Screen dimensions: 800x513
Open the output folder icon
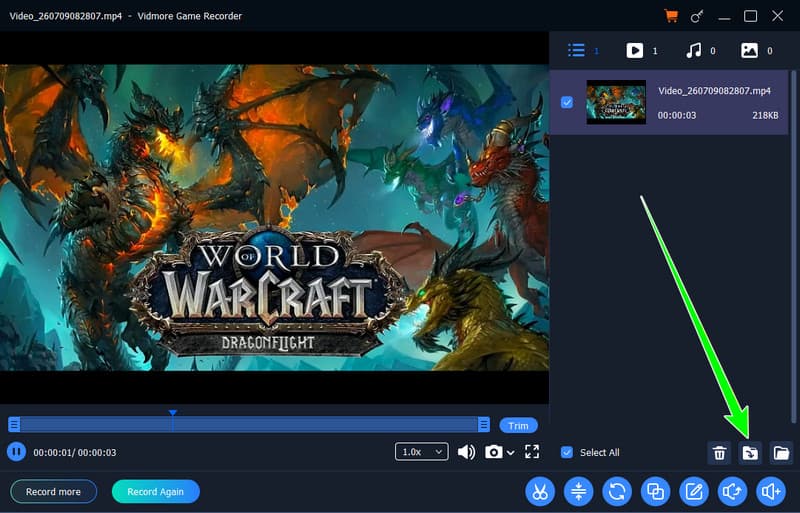click(781, 453)
